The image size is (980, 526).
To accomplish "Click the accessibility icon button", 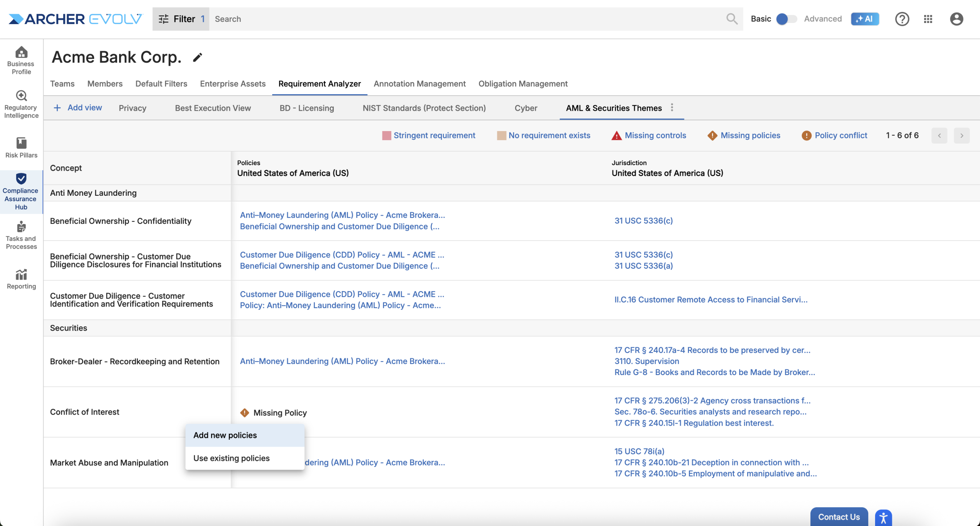I will point(883,518).
